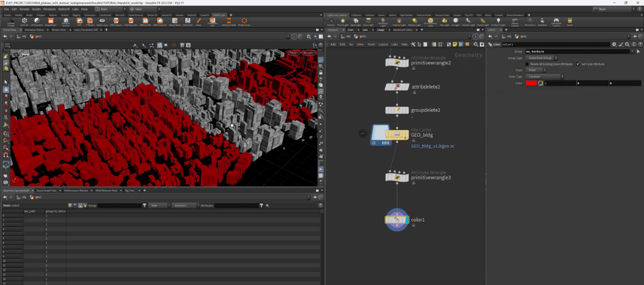The height and width of the screenshot is (285, 644).
Task: Click the Persp camera button in viewport
Action: 293,53
